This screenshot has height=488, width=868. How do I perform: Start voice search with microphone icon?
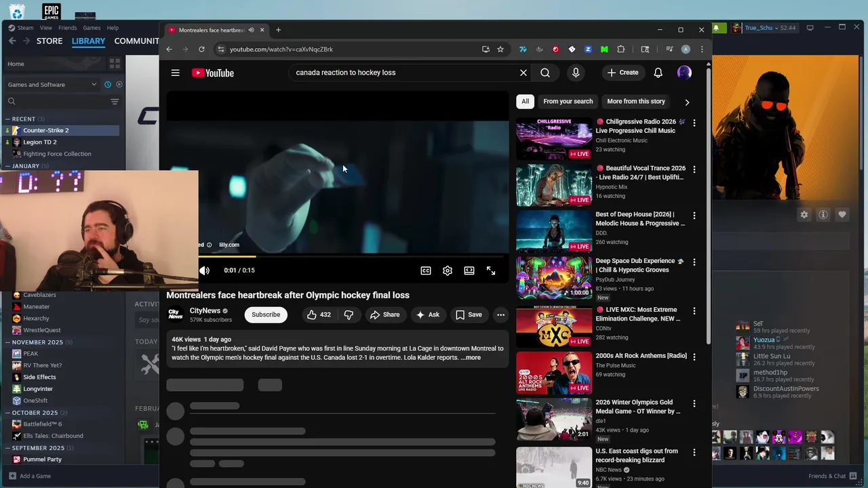(x=576, y=73)
